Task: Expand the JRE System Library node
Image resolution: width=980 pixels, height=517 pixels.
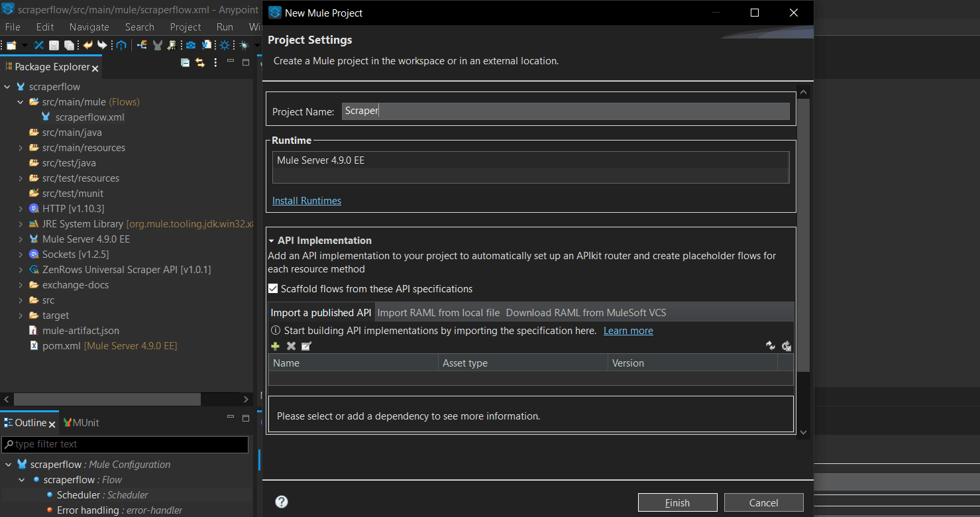Action: (21, 224)
